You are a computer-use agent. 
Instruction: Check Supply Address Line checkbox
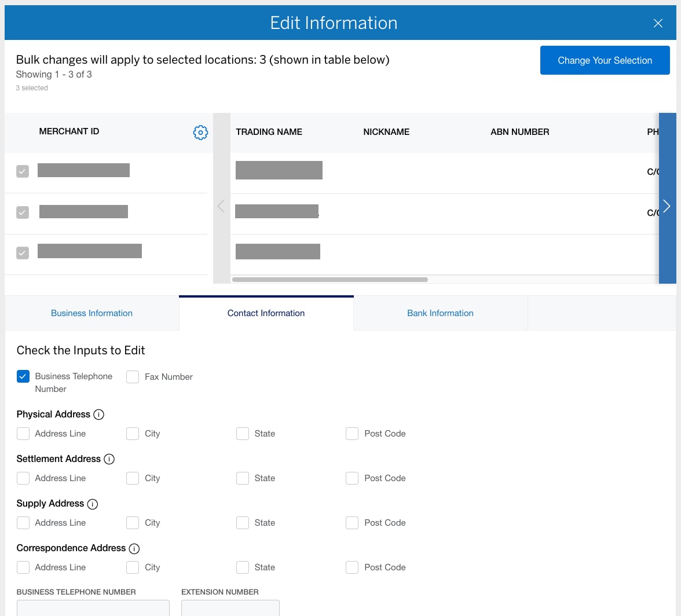click(23, 523)
